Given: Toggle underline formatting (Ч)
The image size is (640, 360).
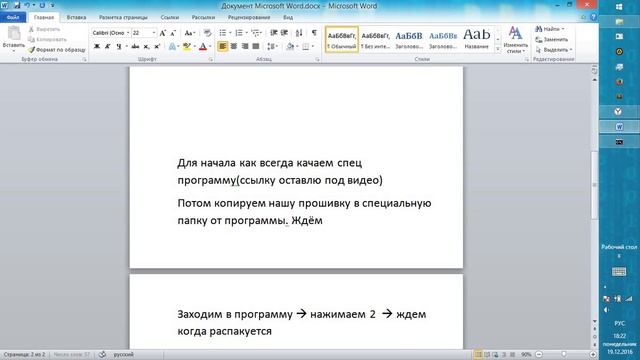Looking at the screenshot, I should (118, 47).
